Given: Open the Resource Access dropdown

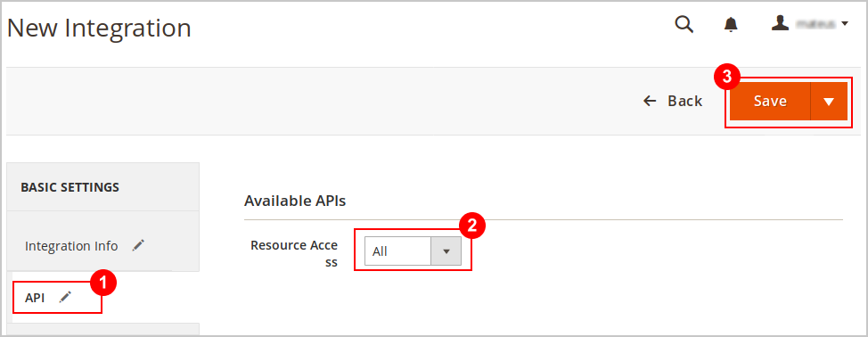Looking at the screenshot, I should pos(413,251).
